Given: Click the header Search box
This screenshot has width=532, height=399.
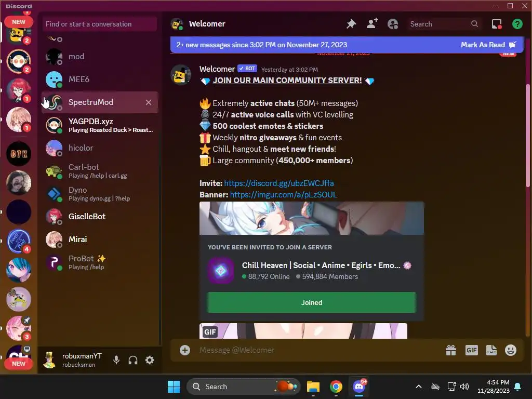Looking at the screenshot, I should (445, 24).
